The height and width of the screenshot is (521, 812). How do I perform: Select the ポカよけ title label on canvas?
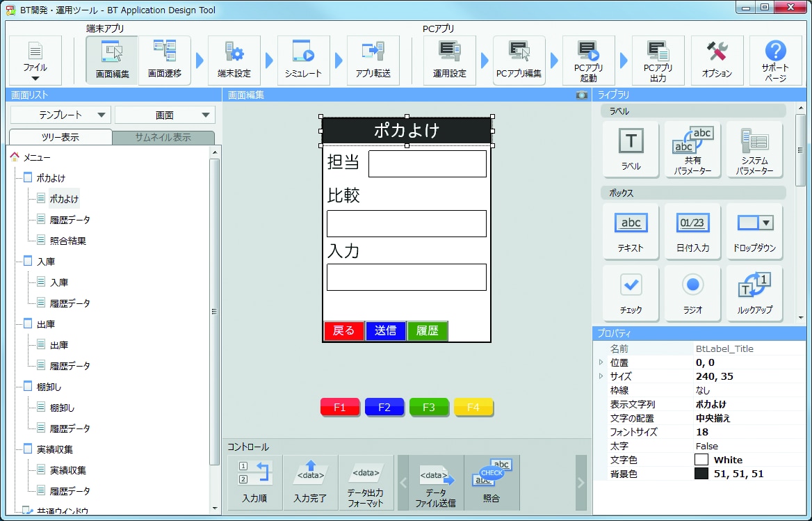pos(407,131)
